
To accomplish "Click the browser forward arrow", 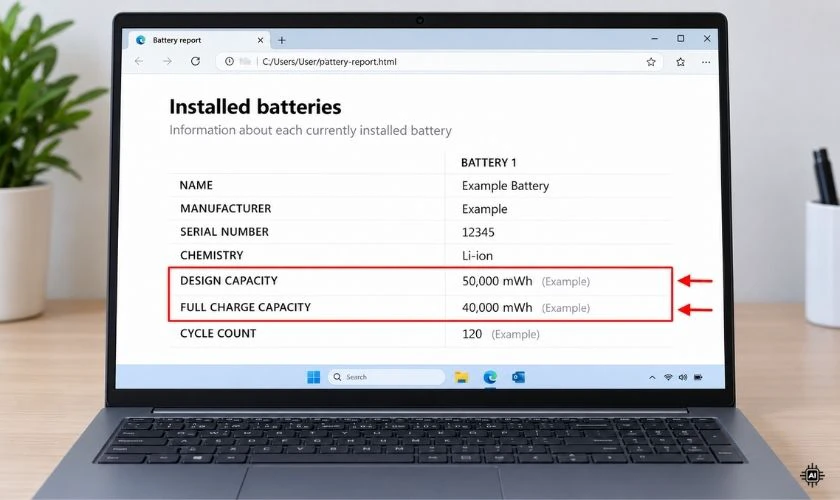I will [x=167, y=62].
